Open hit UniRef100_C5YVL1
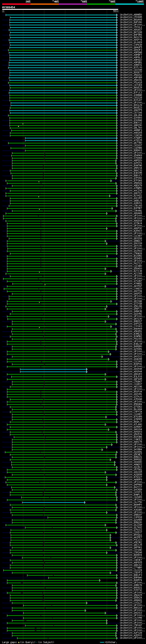Viewport: 146px width, 644px height. click(x=131, y=27)
